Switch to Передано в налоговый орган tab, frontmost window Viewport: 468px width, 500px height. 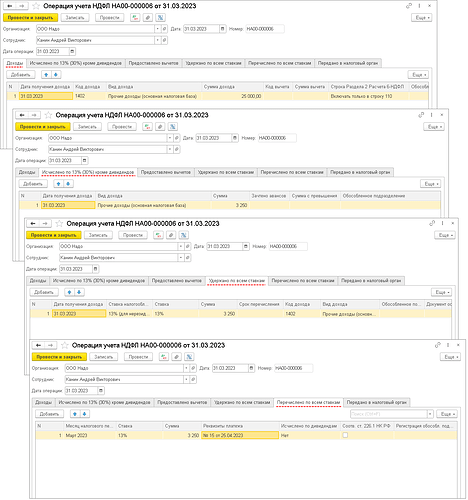[377, 402]
